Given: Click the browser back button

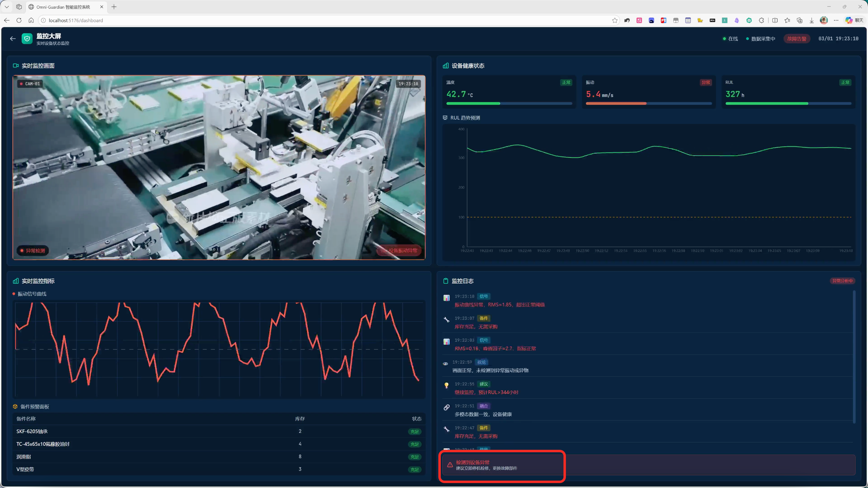Looking at the screenshot, I should coord(7,20).
